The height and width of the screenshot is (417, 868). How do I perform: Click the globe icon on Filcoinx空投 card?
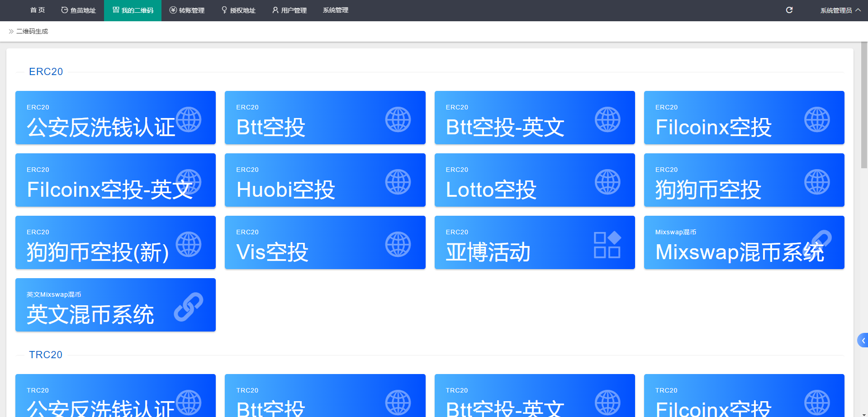817,119
